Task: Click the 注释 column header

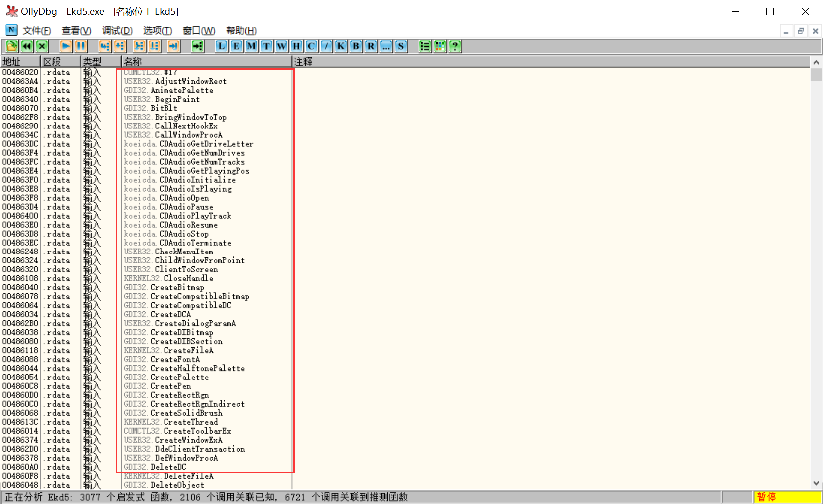Action: pyautogui.click(x=551, y=62)
